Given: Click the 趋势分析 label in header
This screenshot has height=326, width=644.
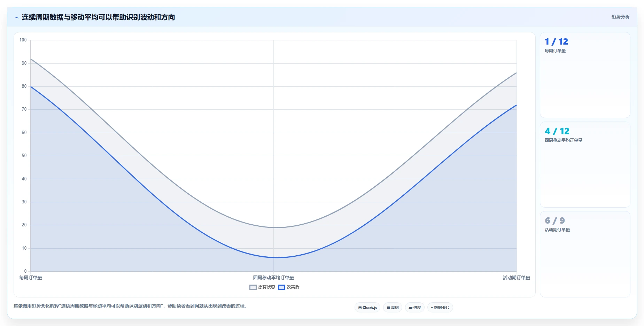Looking at the screenshot, I should [620, 17].
